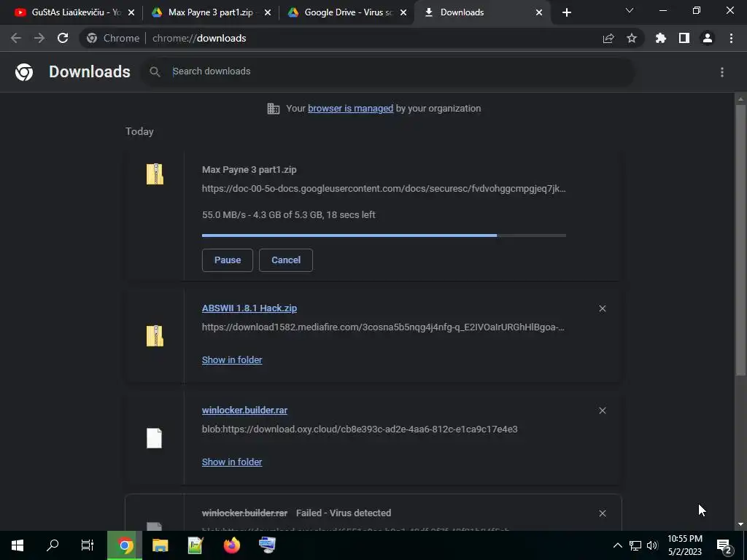Open ABSWII 1.8.1 Hack.zip file
The image size is (747, 560).
click(x=249, y=308)
